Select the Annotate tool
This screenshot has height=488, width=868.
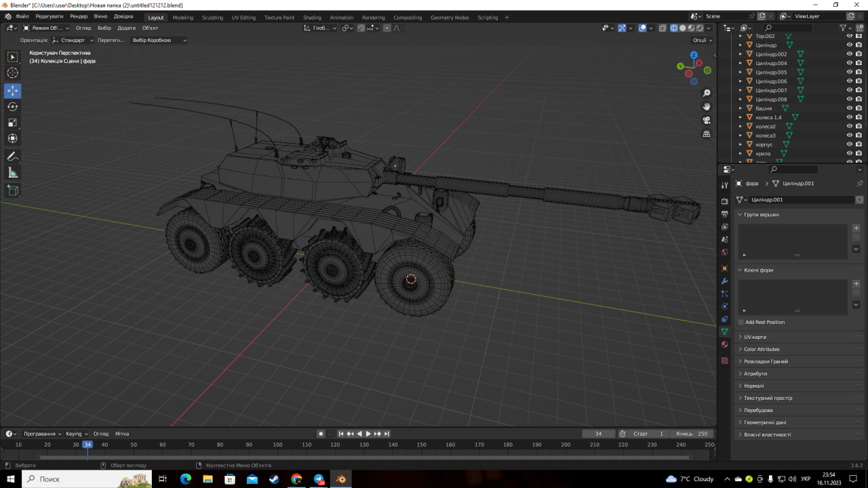click(x=13, y=157)
